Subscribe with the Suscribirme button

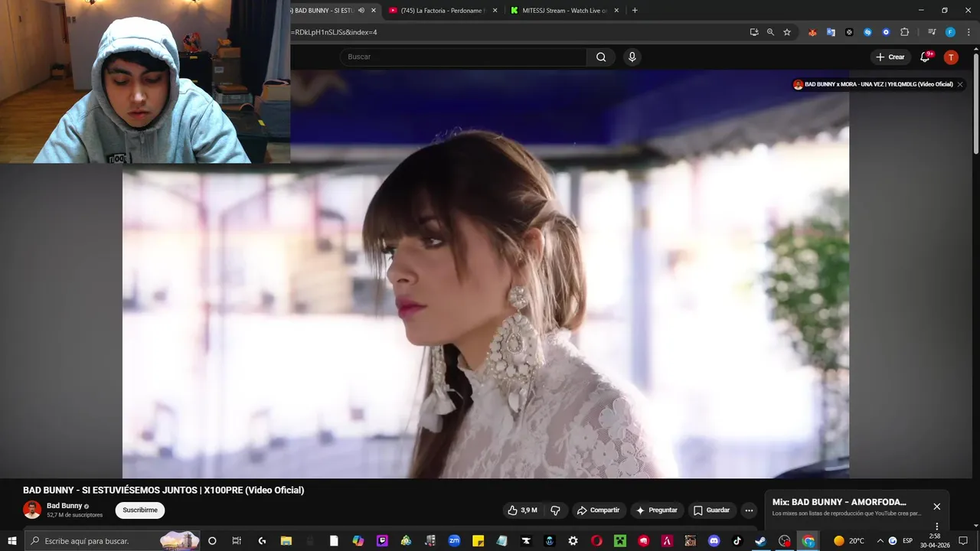coord(140,510)
